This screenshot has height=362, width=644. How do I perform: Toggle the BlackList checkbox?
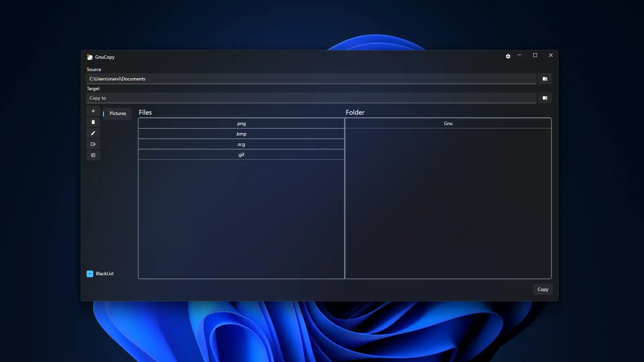(x=90, y=274)
